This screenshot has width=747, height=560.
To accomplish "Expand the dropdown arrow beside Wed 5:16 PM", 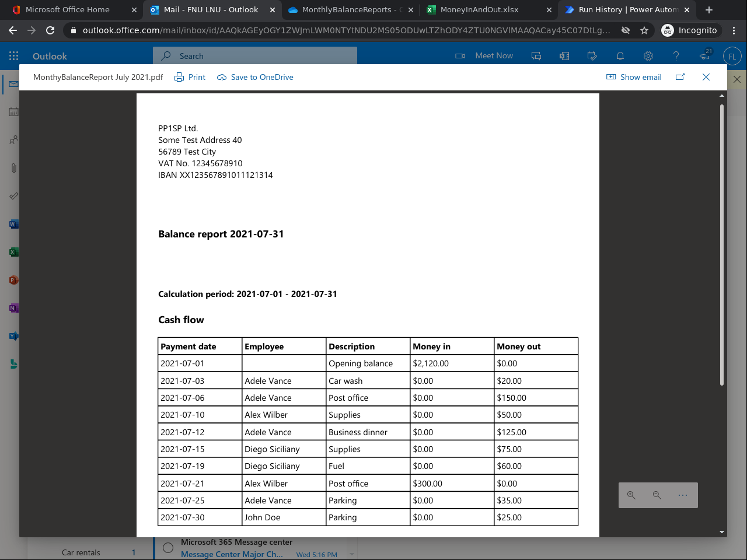I will [352, 554].
